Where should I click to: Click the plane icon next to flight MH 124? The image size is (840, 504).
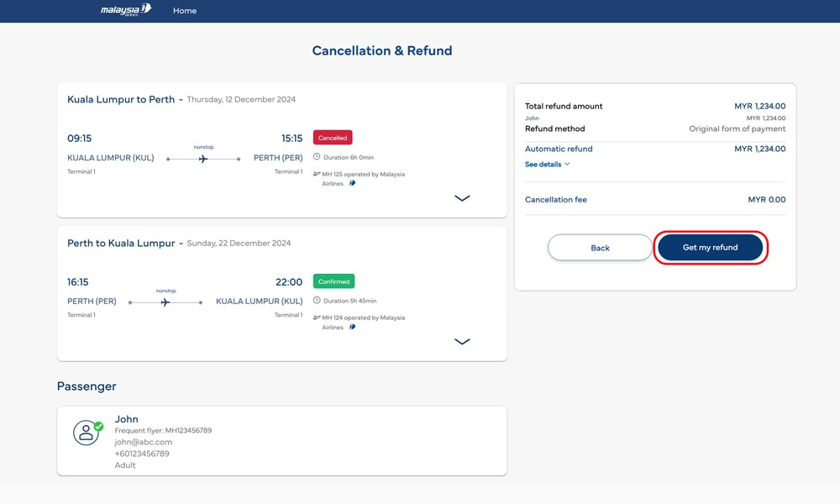coord(317,318)
